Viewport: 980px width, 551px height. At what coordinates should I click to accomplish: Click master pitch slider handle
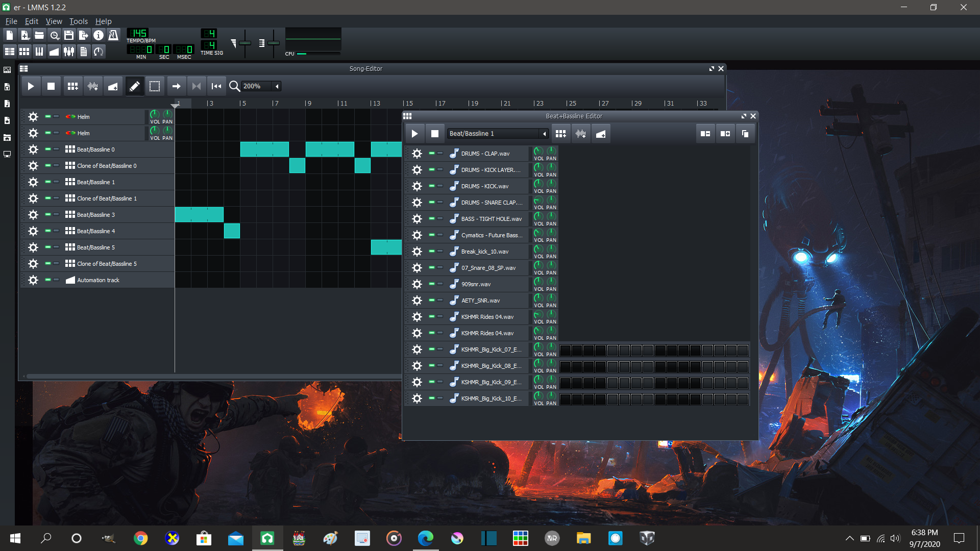(x=274, y=43)
